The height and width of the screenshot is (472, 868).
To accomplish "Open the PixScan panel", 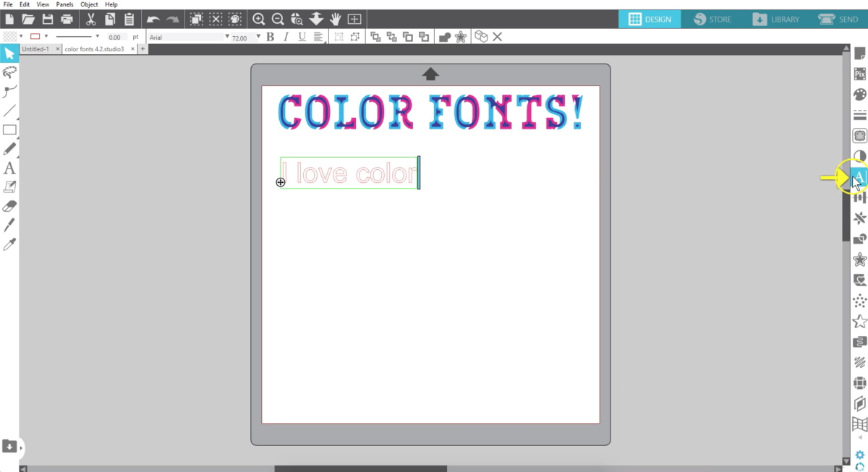I will (x=860, y=74).
